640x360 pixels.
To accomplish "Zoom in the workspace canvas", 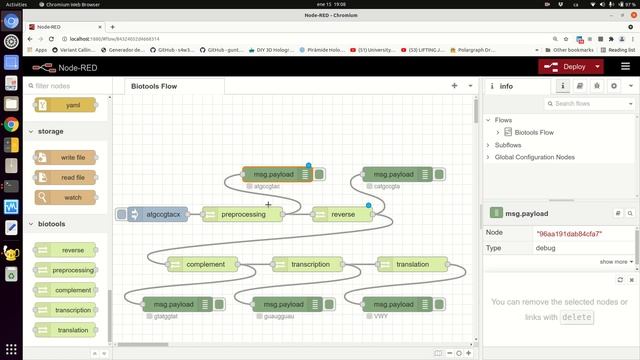I will [x=469, y=353].
